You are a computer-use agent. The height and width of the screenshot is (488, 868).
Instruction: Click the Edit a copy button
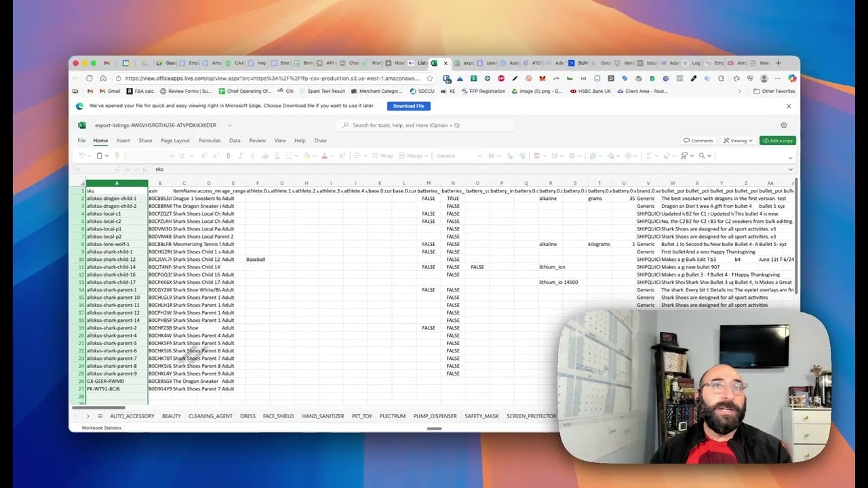[x=778, y=141]
